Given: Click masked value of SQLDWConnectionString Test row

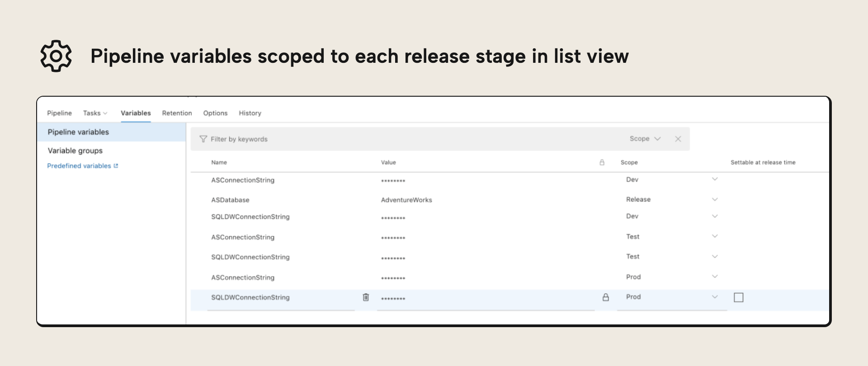Looking at the screenshot, I should [x=393, y=258].
